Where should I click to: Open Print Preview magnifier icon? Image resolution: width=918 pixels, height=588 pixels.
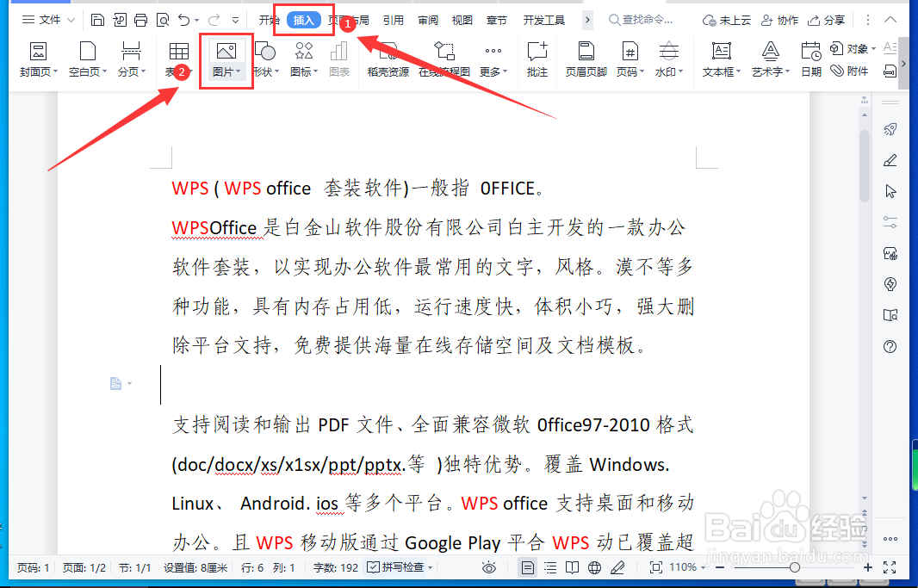click(x=163, y=21)
